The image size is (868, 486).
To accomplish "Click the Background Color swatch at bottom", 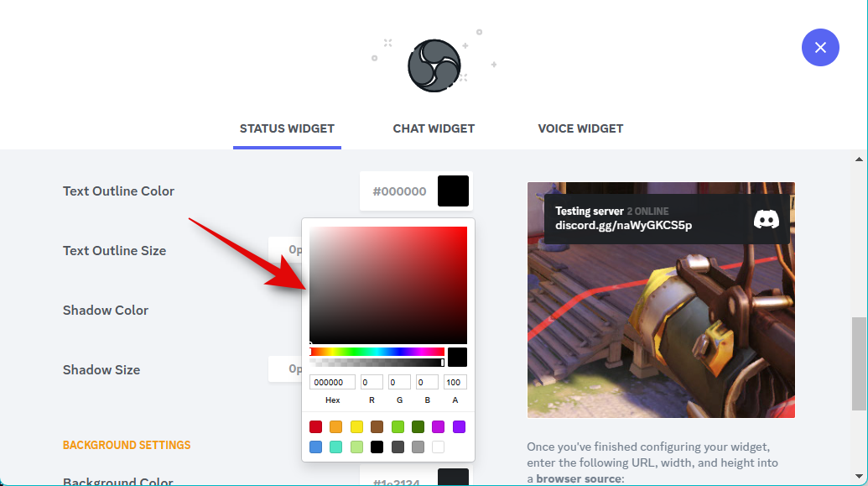I will pyautogui.click(x=454, y=477).
